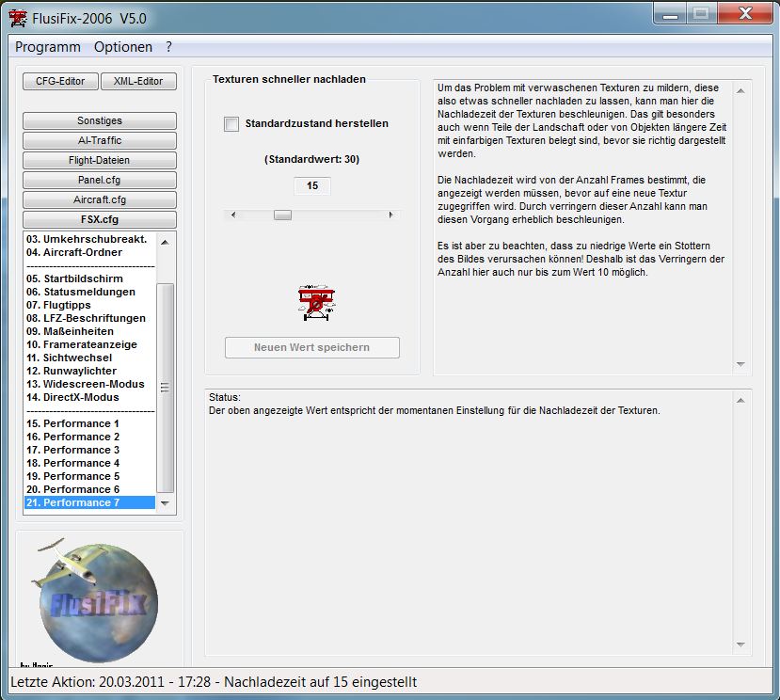Select 05. Startbildschirm list entry

pyautogui.click(x=89, y=278)
